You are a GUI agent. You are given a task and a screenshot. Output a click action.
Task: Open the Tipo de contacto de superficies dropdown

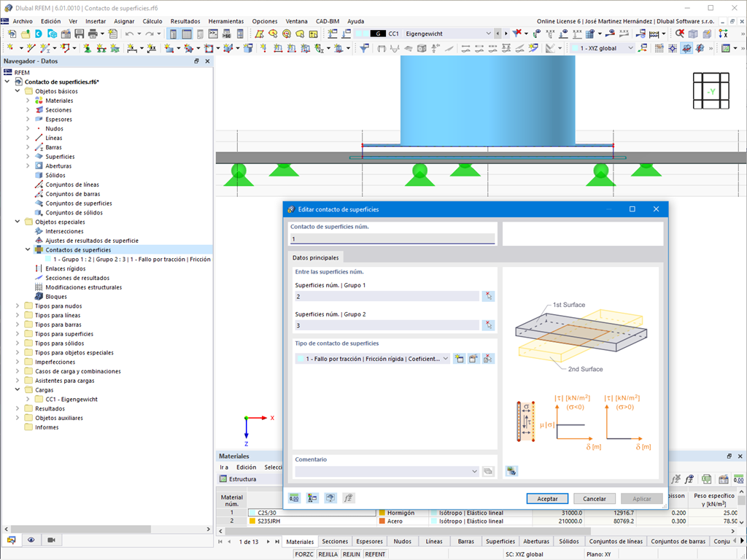pyautogui.click(x=372, y=359)
